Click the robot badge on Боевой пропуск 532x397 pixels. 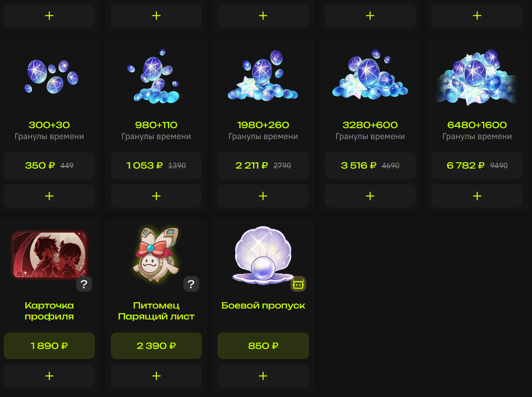(298, 284)
